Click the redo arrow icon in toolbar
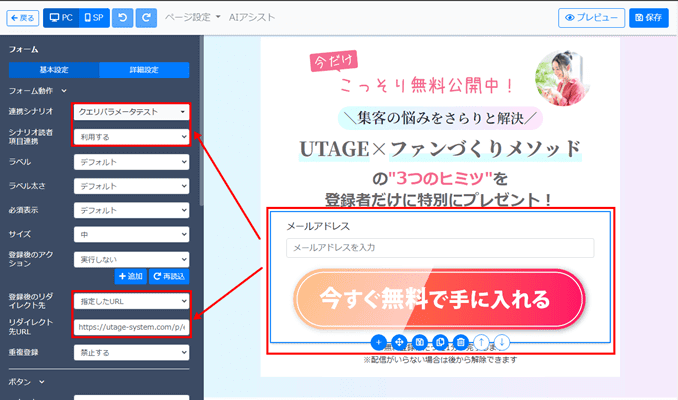678x400 pixels. tap(146, 18)
